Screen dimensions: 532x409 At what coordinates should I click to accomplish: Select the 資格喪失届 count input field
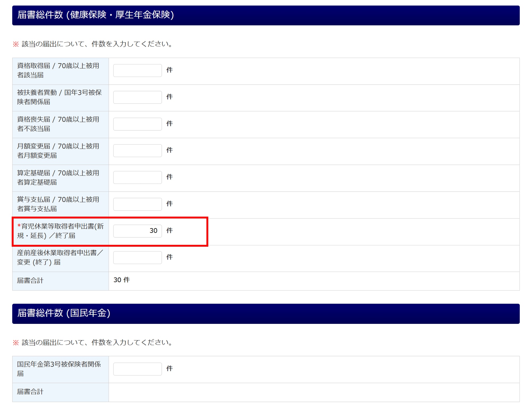click(137, 124)
